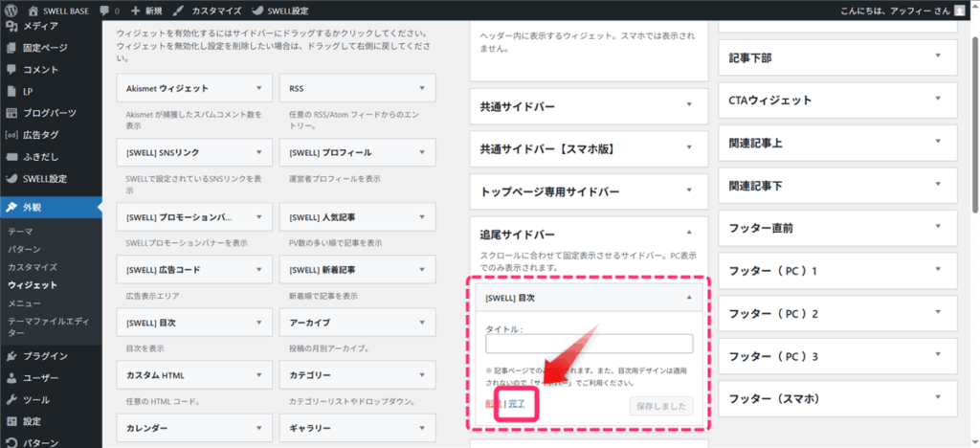Click the タイトル input field
Viewport: 980px width, 448px height.
(x=589, y=344)
